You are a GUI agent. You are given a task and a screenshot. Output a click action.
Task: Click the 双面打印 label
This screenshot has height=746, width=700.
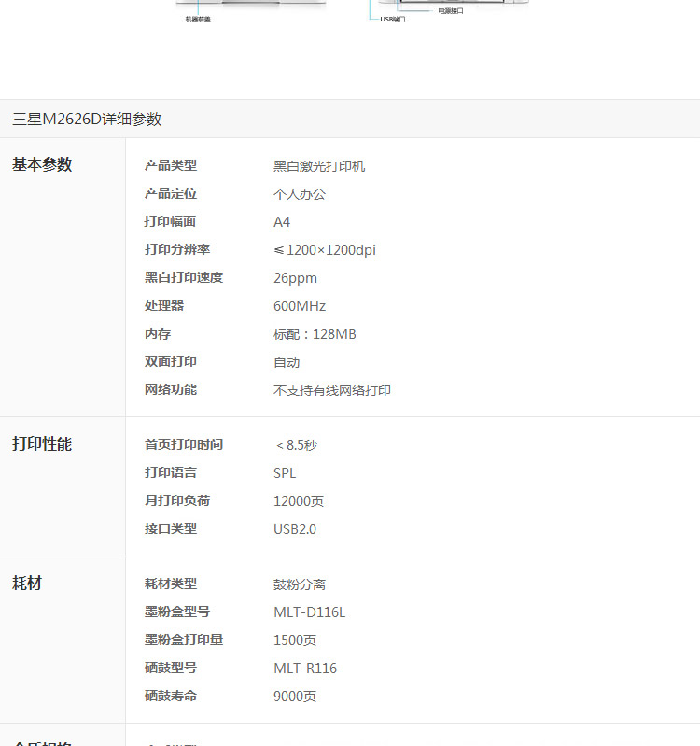point(171,361)
